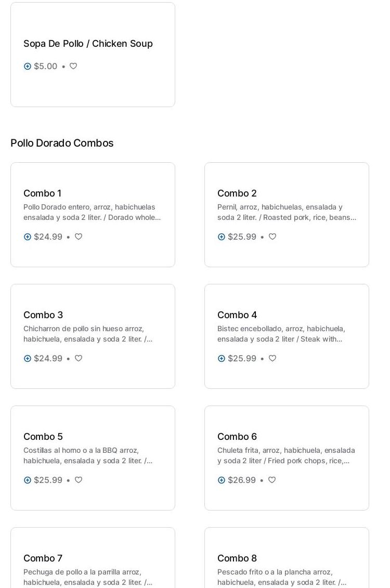Screen dimensions: 390x588
Task: Add Sopa De Pollo to order
Action: [28, 67]
